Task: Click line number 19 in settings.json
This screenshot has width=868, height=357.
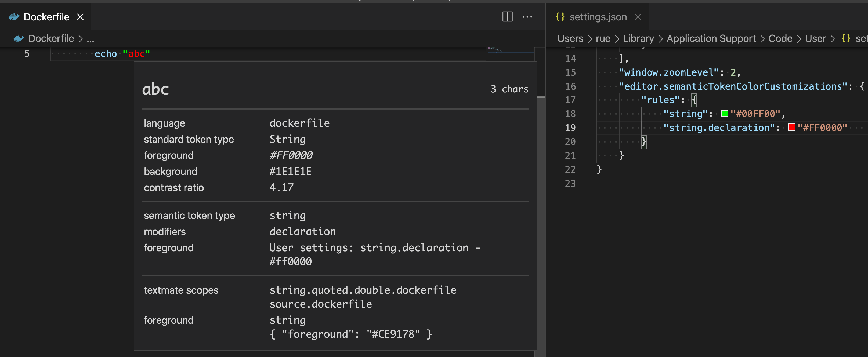Action: coord(570,128)
